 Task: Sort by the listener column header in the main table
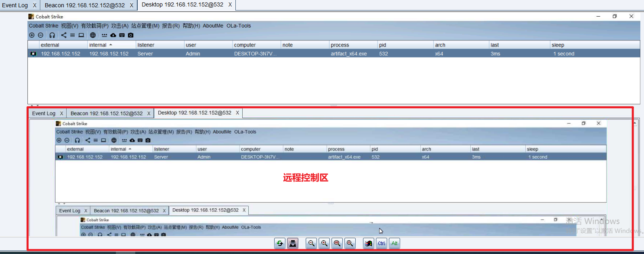[159, 45]
